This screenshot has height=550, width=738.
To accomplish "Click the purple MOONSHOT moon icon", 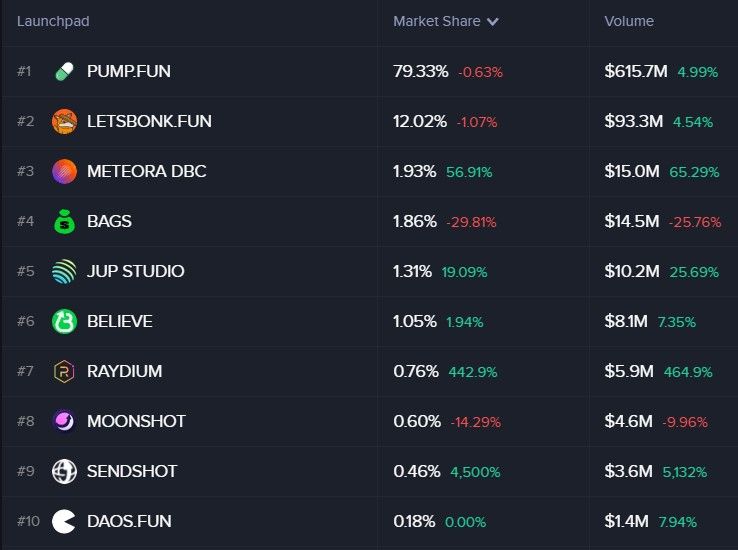I will (x=64, y=421).
